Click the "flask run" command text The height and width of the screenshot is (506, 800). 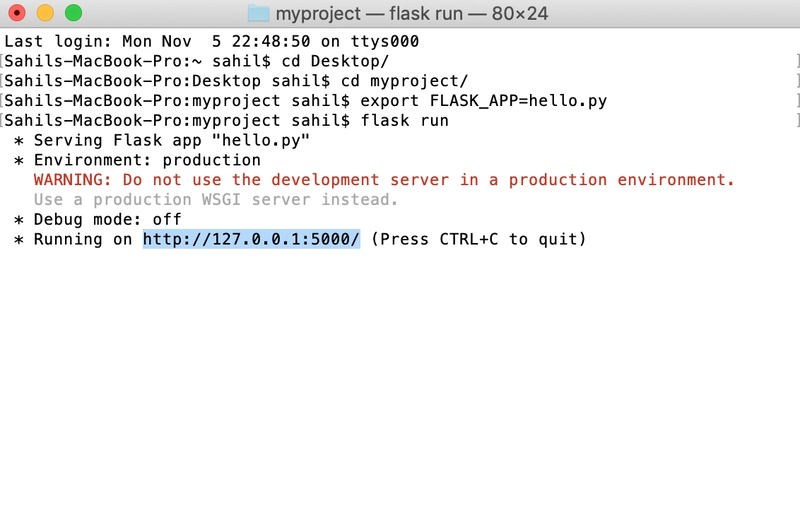click(x=404, y=121)
